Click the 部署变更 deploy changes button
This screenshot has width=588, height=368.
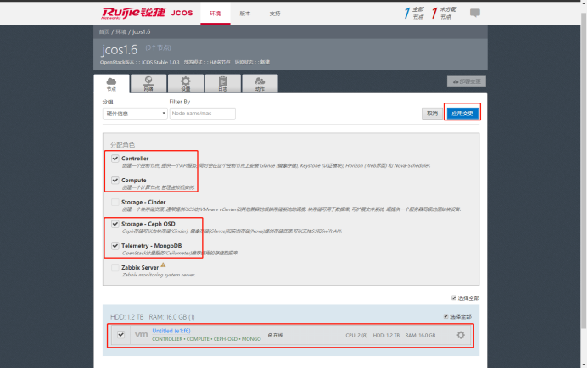467,81
